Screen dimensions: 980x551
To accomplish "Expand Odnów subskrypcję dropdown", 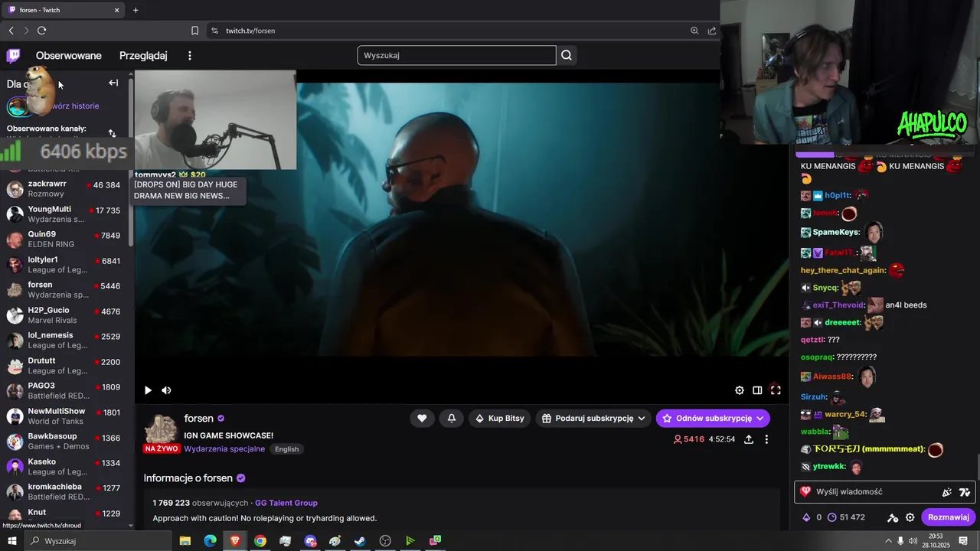I will tap(713, 418).
